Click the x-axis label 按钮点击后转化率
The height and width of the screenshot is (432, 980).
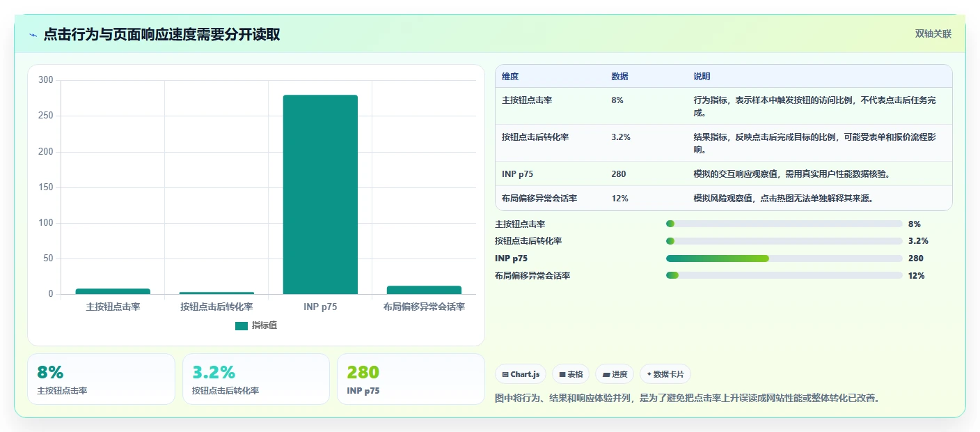coord(216,307)
